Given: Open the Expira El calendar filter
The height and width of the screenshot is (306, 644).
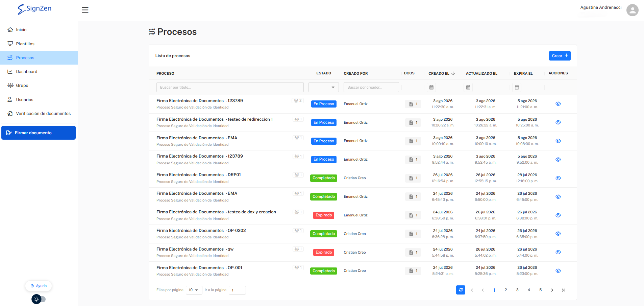Looking at the screenshot, I should 517,87.
